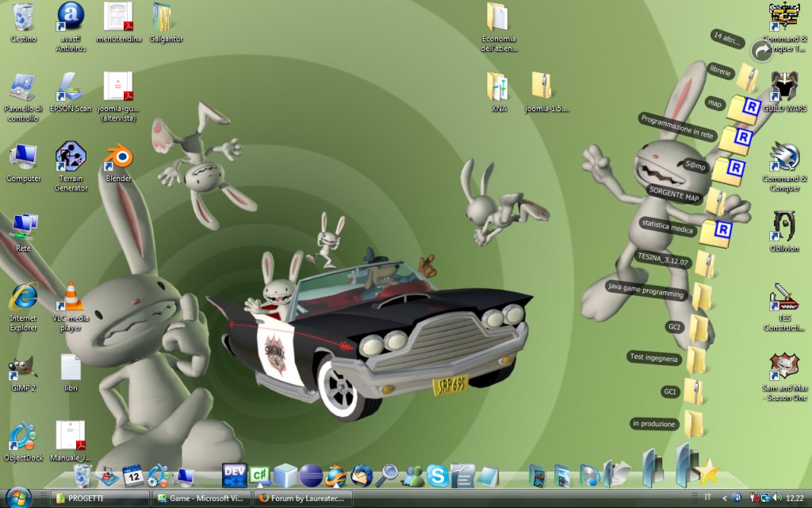This screenshot has height=508, width=812.
Task: Click the magnifying glass dock icon
Action: [x=387, y=475]
